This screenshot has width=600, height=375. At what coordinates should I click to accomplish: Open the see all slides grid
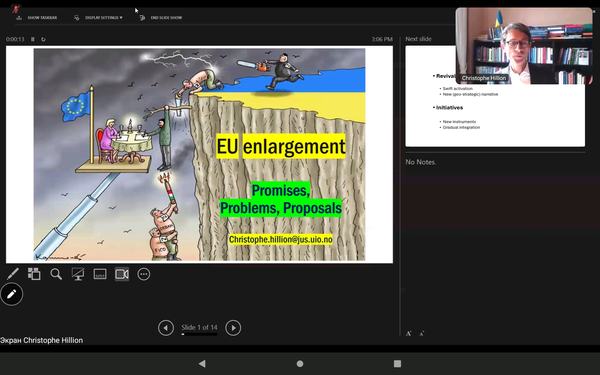click(34, 274)
